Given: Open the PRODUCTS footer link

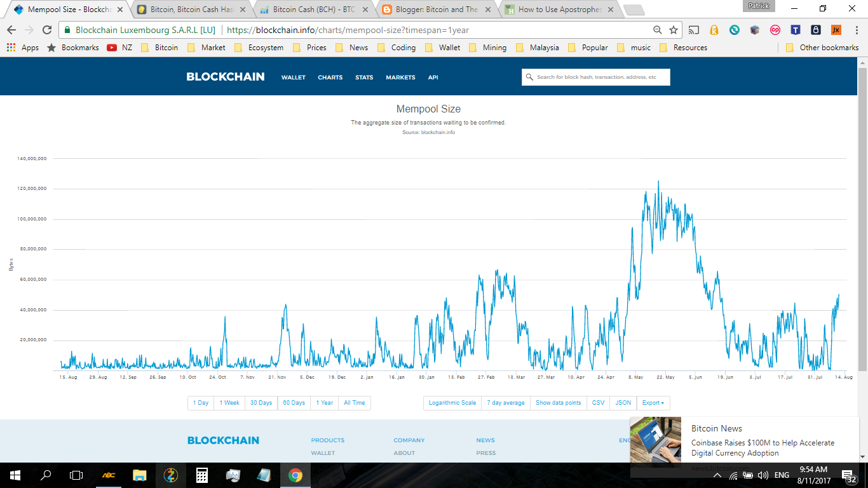Looking at the screenshot, I should (x=328, y=440).
